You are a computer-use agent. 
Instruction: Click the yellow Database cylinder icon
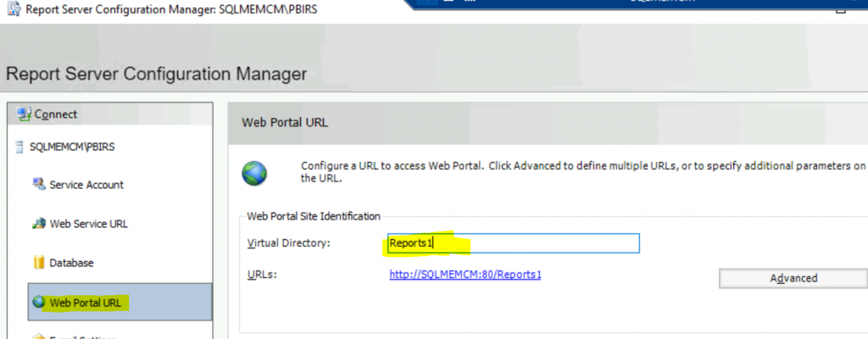pos(39,263)
